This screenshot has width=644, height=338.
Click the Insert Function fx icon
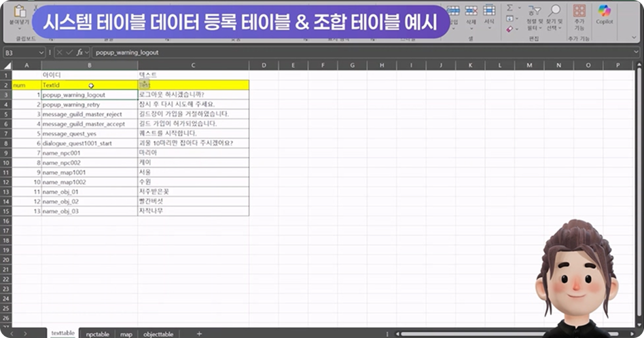79,52
